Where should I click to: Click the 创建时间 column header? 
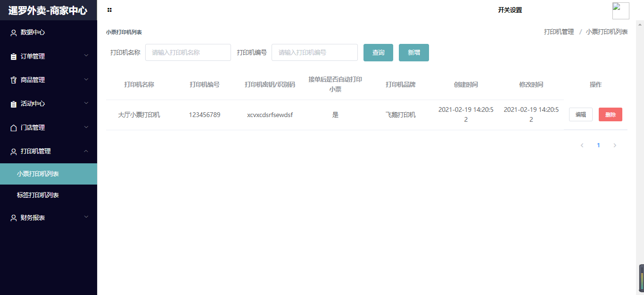466,85
